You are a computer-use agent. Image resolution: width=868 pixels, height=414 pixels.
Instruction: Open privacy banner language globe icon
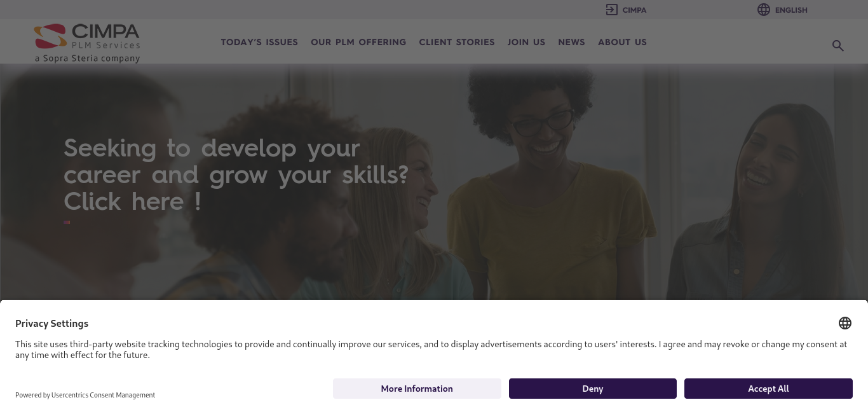[x=845, y=323]
